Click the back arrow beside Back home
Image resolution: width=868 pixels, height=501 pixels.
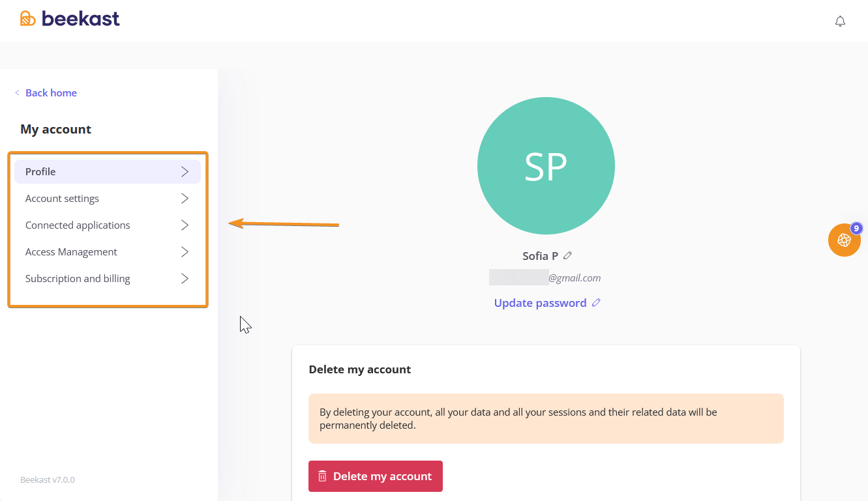17,93
